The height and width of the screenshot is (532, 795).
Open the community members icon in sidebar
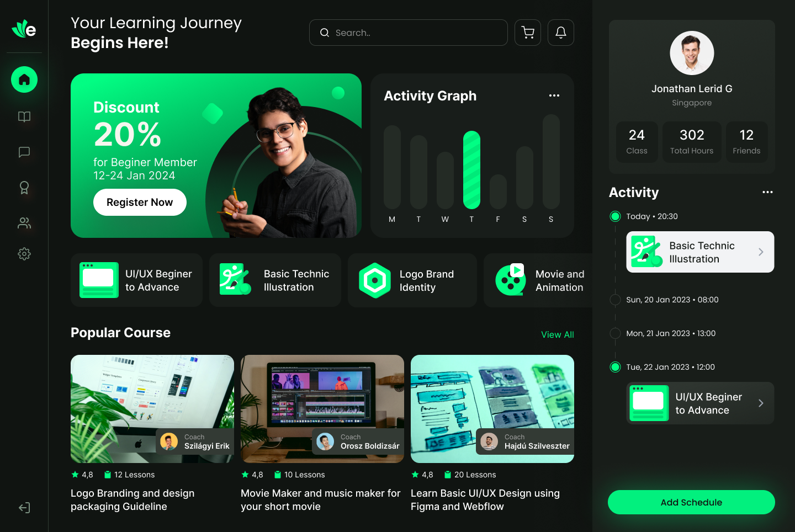click(x=24, y=223)
